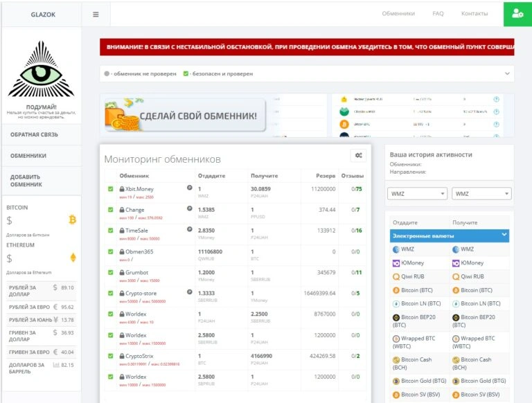Click the info badge on Xbit.Money row
The height and width of the screenshot is (403, 532).
(x=190, y=188)
